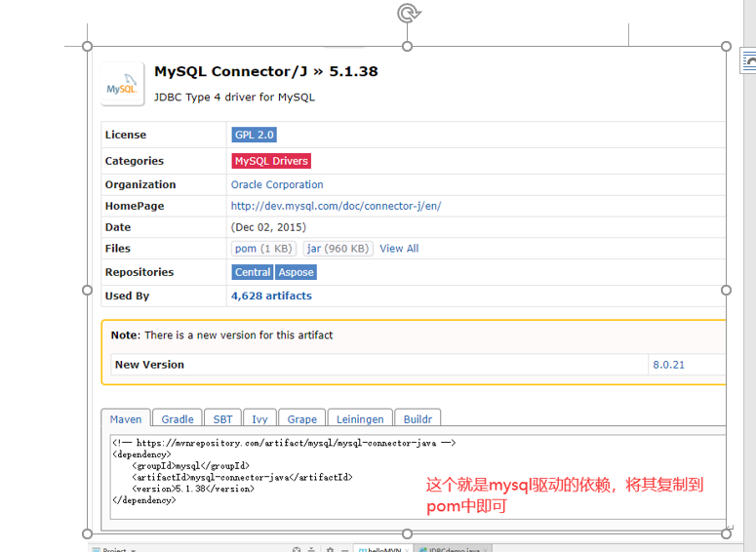756x552 pixels.
Task: Click the "License" row label
Action: tap(126, 135)
